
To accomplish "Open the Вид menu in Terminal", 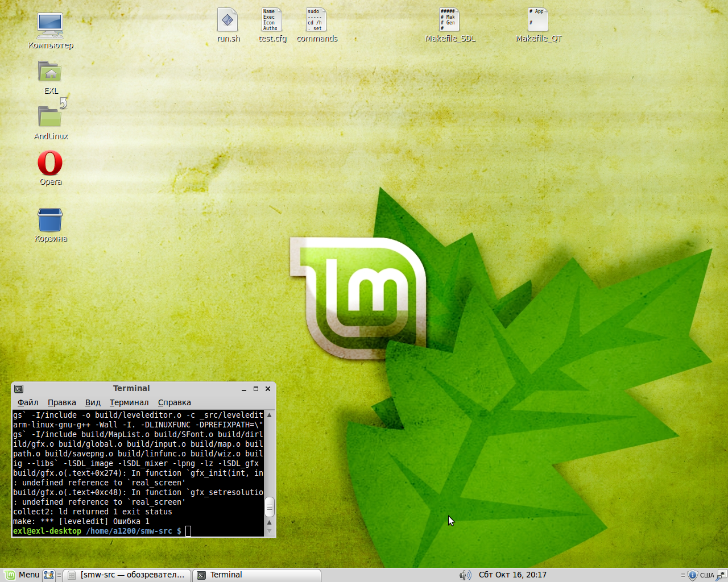I will [93, 402].
